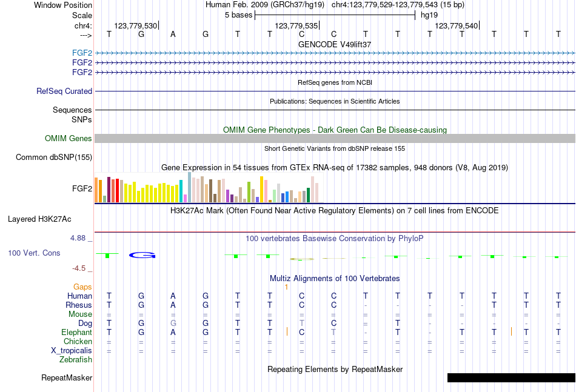Click the cyan GTEx expression bar

(181, 191)
